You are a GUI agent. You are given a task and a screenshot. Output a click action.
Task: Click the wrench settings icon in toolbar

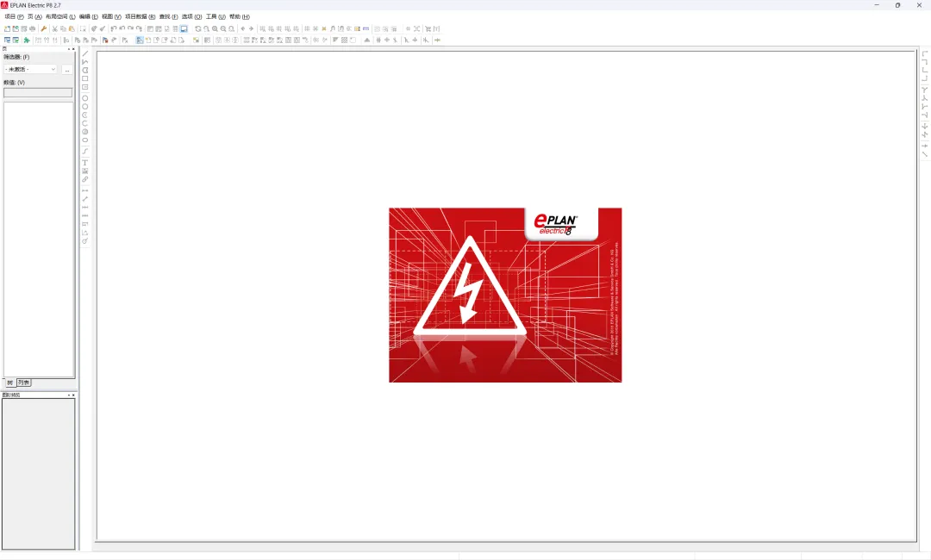point(43,28)
